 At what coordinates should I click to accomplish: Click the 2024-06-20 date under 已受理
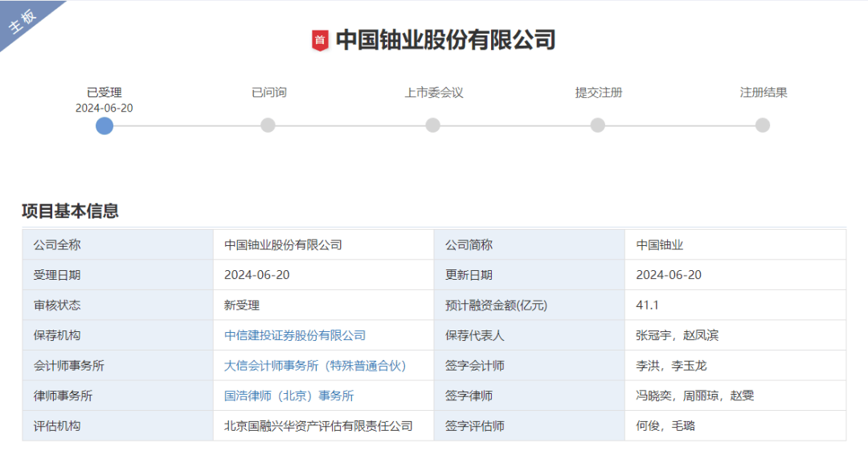pyautogui.click(x=104, y=108)
